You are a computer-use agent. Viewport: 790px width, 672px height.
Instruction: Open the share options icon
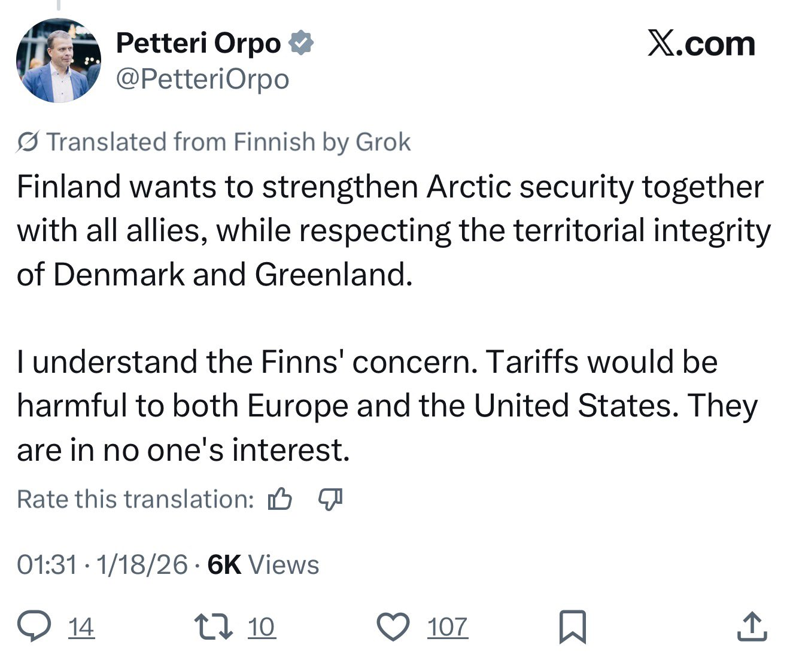point(752,627)
